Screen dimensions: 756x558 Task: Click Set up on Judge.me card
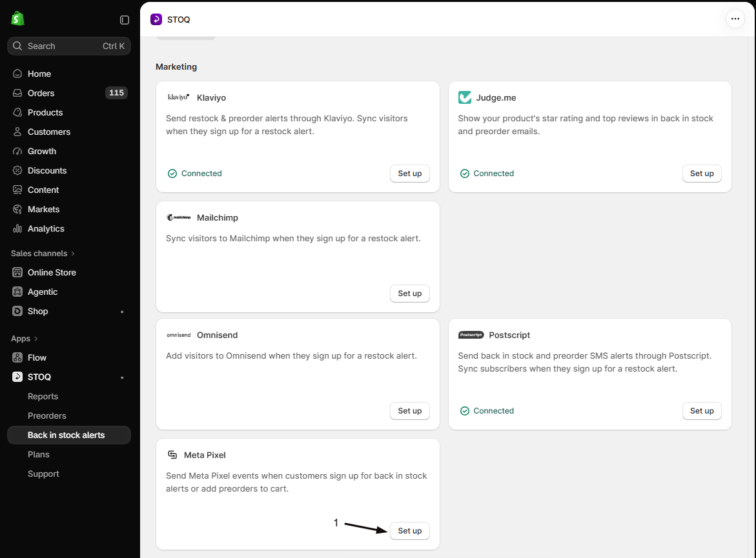[x=702, y=174]
